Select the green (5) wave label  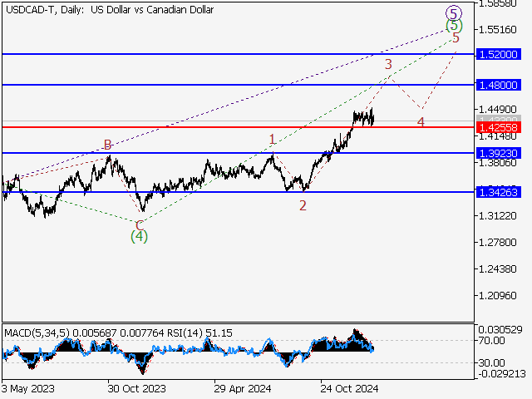click(454, 26)
